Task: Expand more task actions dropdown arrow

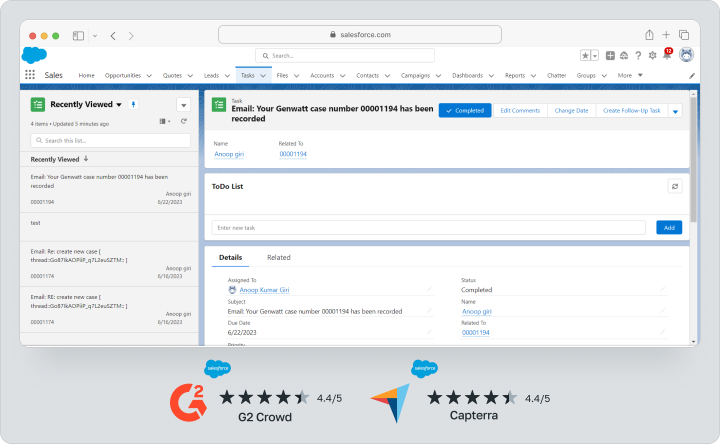Action: [675, 111]
